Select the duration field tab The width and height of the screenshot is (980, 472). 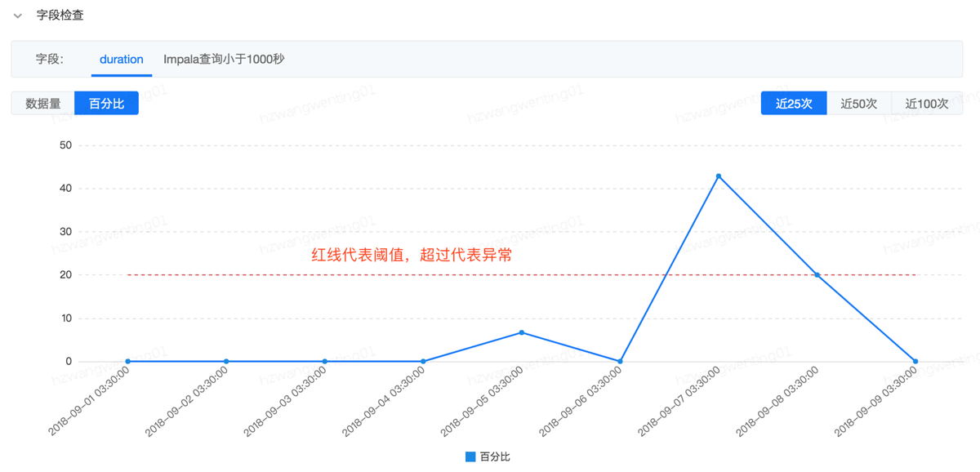pos(121,60)
